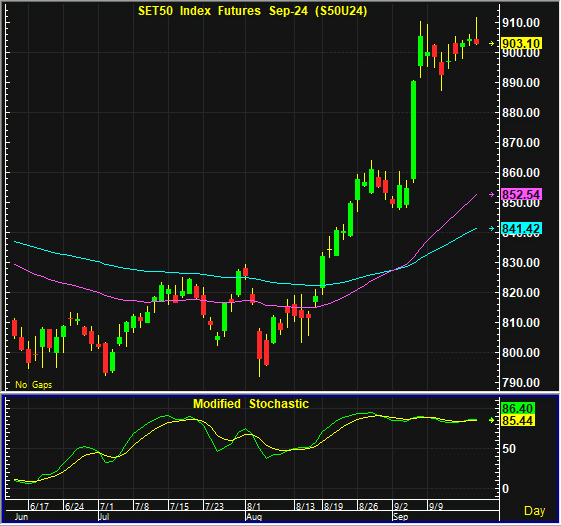561x526 pixels.
Task: Click the 8/1 date marker on the time axis
Action: (254, 506)
